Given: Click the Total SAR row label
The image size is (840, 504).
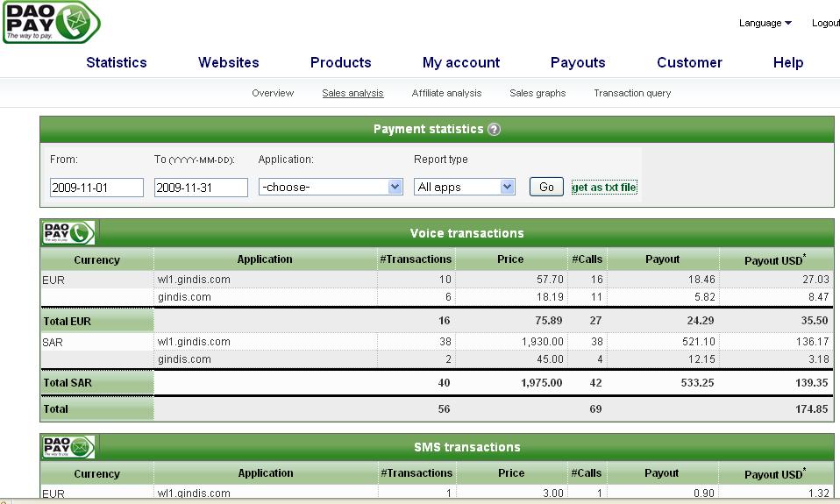Looking at the screenshot, I should click(68, 383).
